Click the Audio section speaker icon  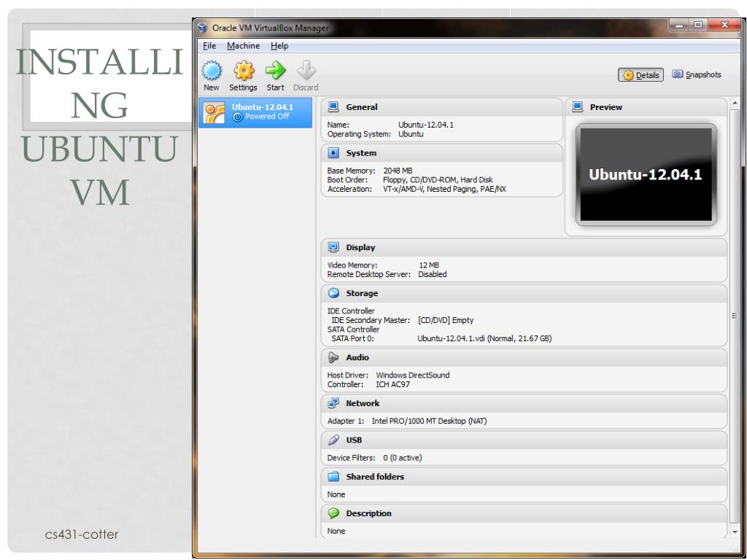(333, 357)
